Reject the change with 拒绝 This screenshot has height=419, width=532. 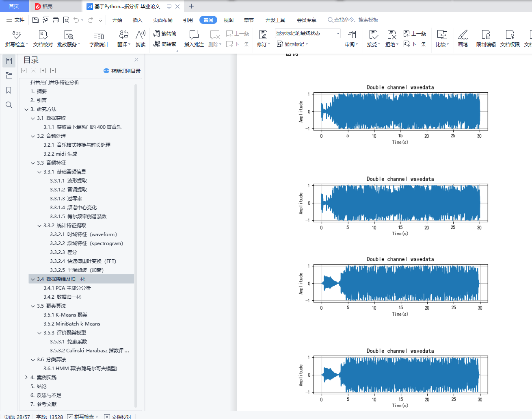point(392,39)
